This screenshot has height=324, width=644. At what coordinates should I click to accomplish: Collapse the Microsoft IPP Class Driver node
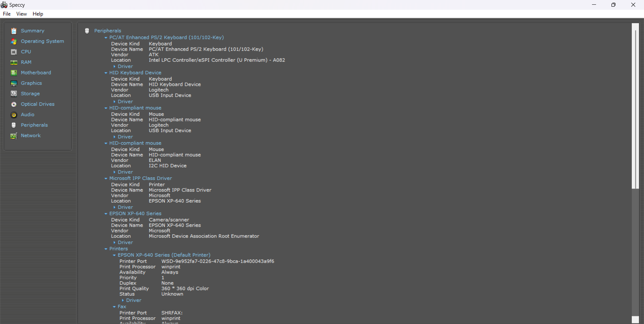point(106,178)
